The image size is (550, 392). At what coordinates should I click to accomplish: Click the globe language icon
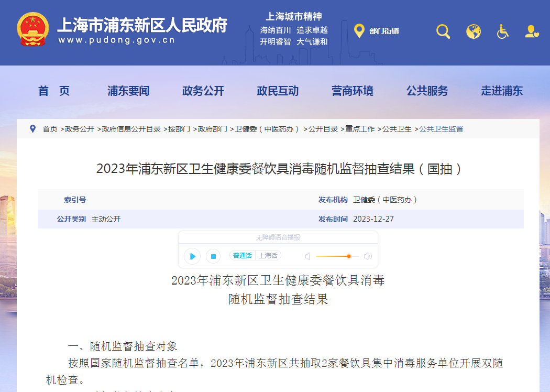tap(474, 31)
